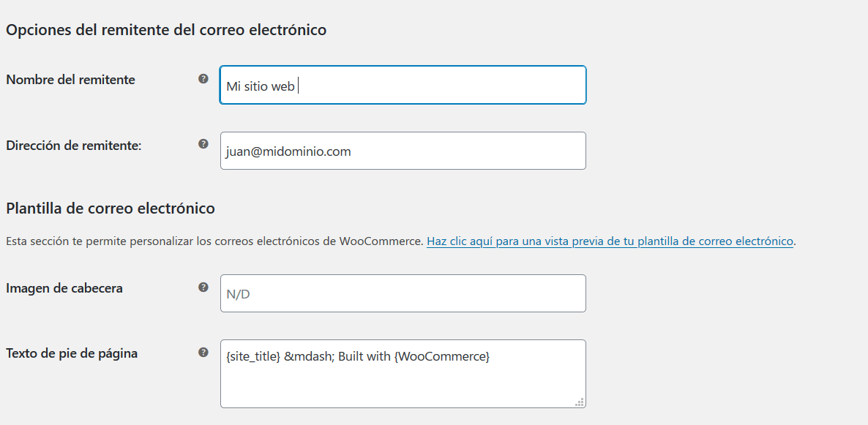
Task: Click the "Nombre del remitente" label
Action: 70,80
